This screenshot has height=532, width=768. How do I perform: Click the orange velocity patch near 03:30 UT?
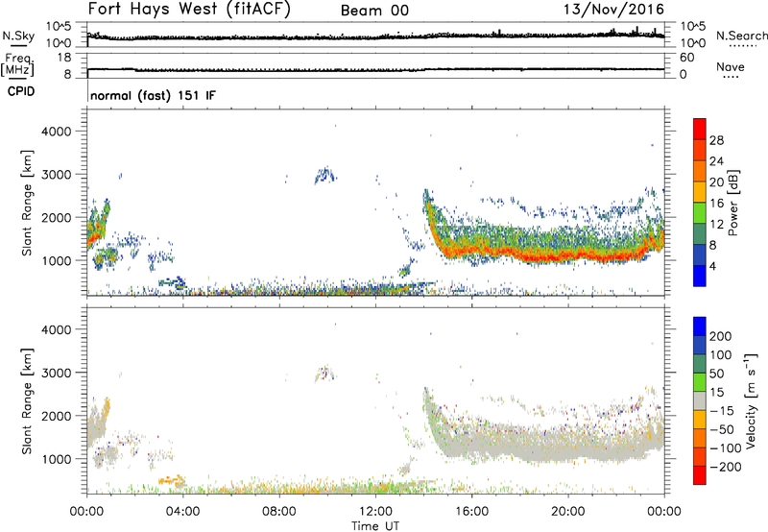tap(172, 479)
